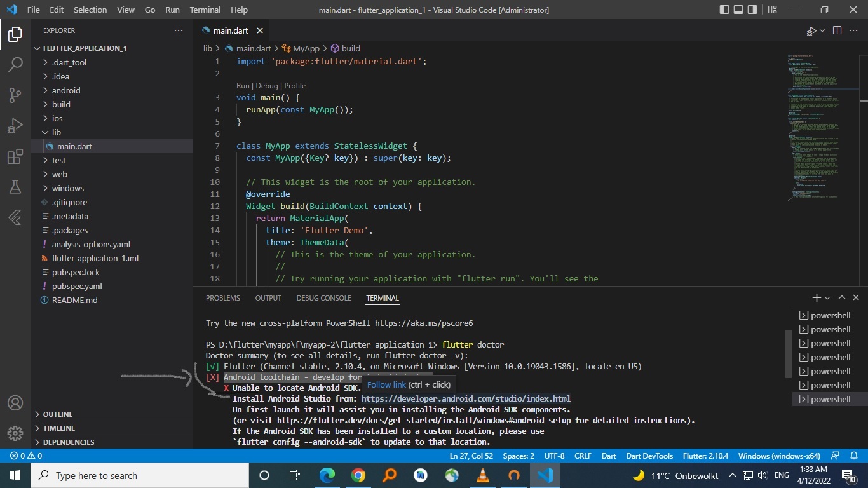Open Run and Debug view icon
Image resolution: width=868 pixels, height=488 pixels.
(15, 126)
